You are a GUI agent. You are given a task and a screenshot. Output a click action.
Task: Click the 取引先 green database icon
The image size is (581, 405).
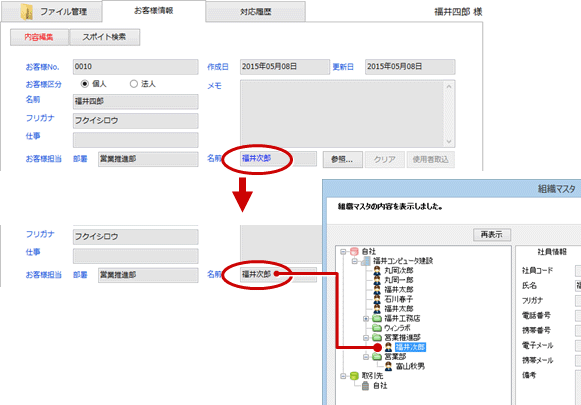coord(354,376)
